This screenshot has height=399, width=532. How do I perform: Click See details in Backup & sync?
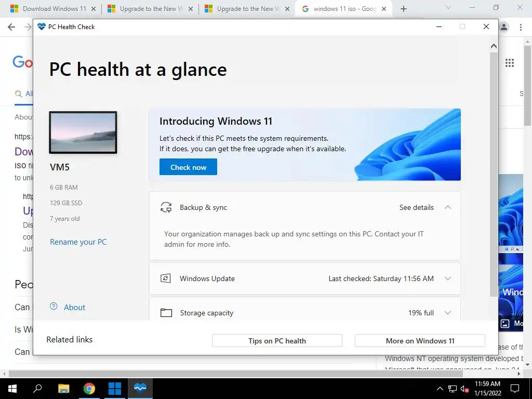click(x=416, y=207)
